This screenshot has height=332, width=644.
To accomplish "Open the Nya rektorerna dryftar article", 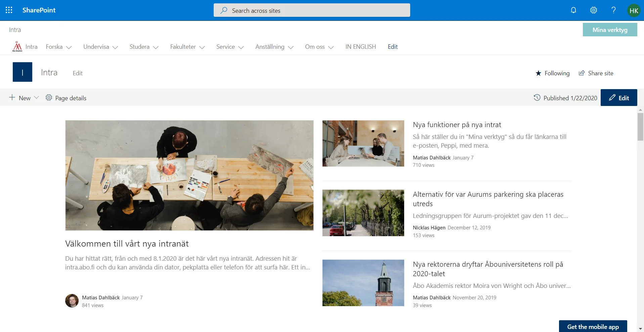I will [x=488, y=269].
